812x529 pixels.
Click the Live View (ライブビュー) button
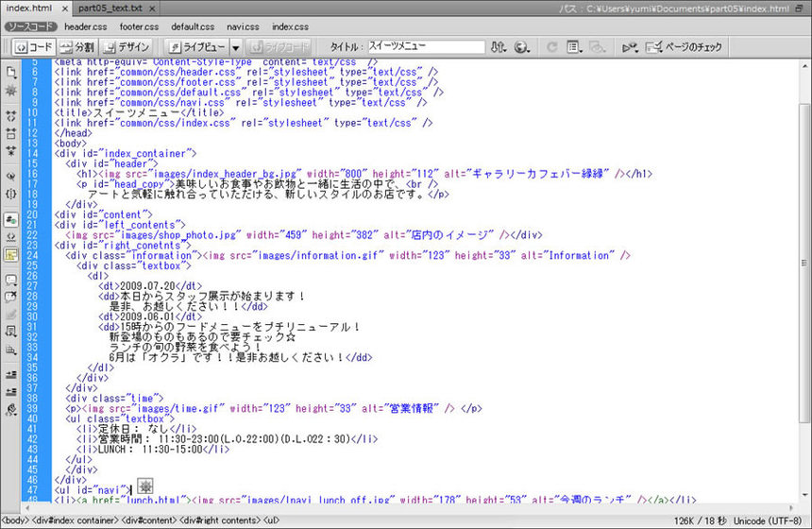coord(197,46)
